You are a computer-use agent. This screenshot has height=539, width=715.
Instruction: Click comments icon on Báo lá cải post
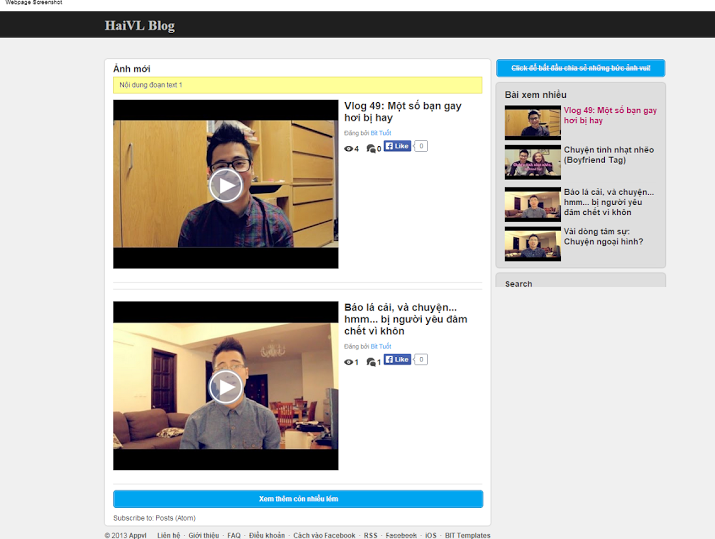[371, 362]
